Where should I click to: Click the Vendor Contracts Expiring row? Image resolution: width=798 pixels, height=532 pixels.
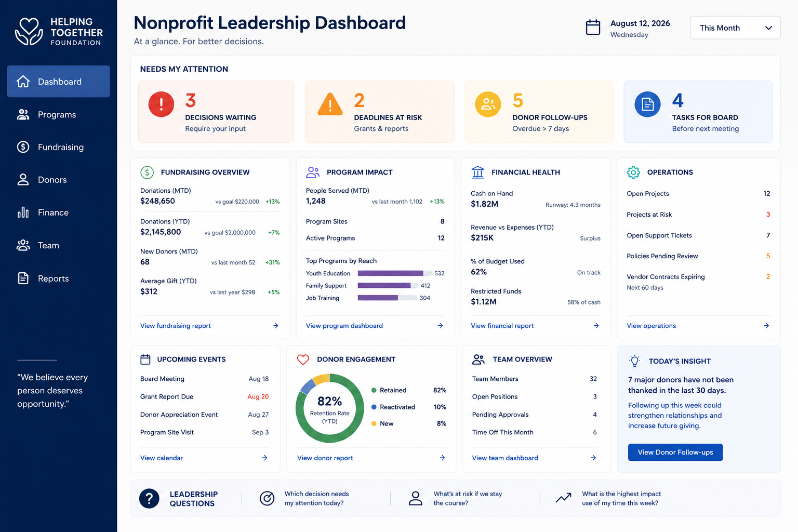698,282
